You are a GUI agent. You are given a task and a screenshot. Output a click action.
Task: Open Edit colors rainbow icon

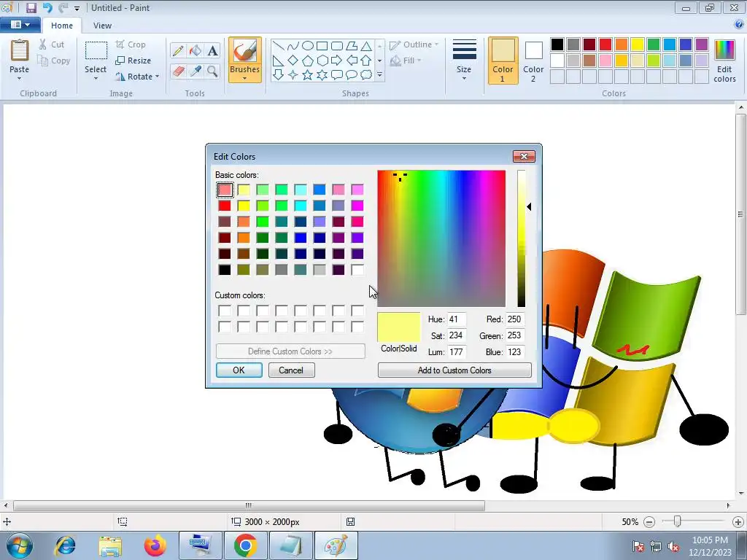724,50
